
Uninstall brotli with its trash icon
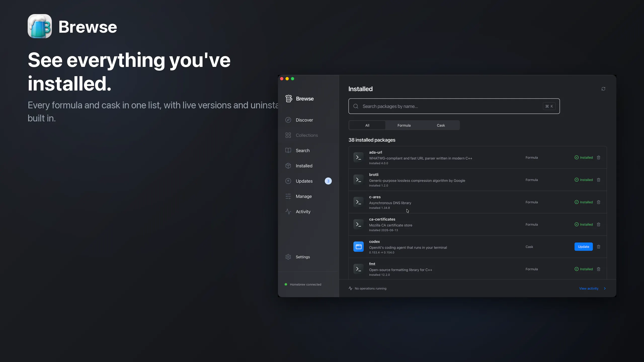point(599,180)
